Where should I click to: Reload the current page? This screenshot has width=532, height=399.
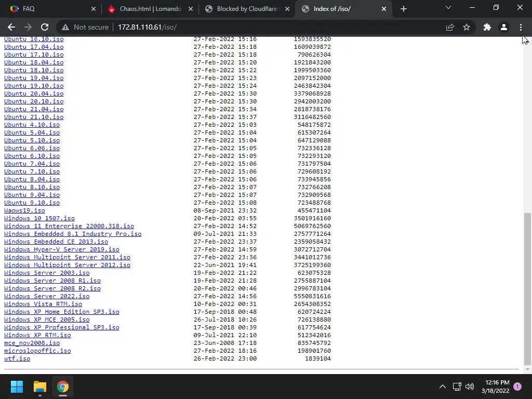[45, 27]
